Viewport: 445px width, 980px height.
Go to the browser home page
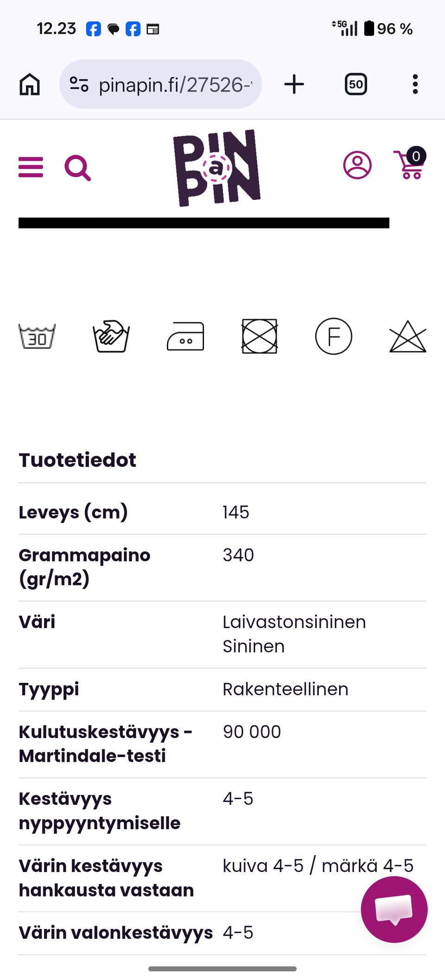pyautogui.click(x=30, y=84)
